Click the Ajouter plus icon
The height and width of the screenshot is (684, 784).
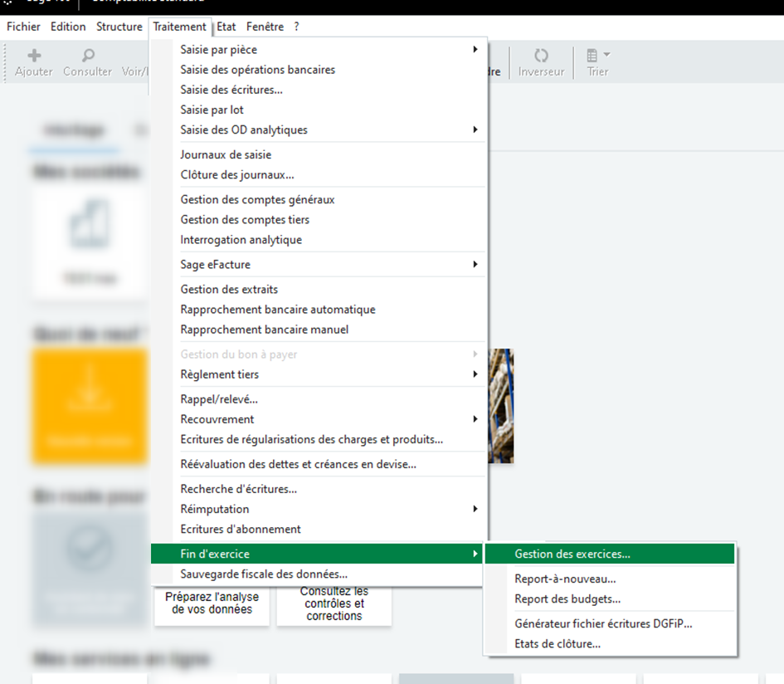(x=34, y=56)
